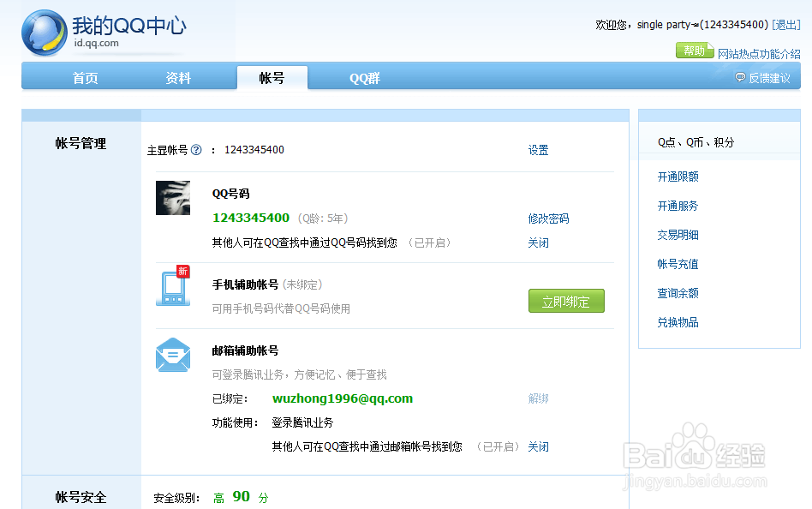Screen dimensions: 812x509
Task: Click the user avatar photo
Action: click(173, 198)
